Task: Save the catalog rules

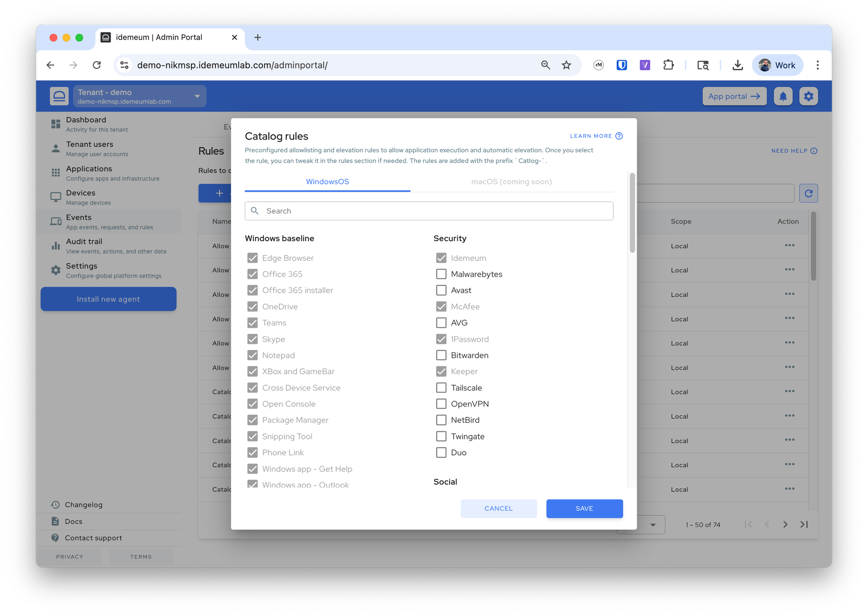Action: click(x=584, y=509)
